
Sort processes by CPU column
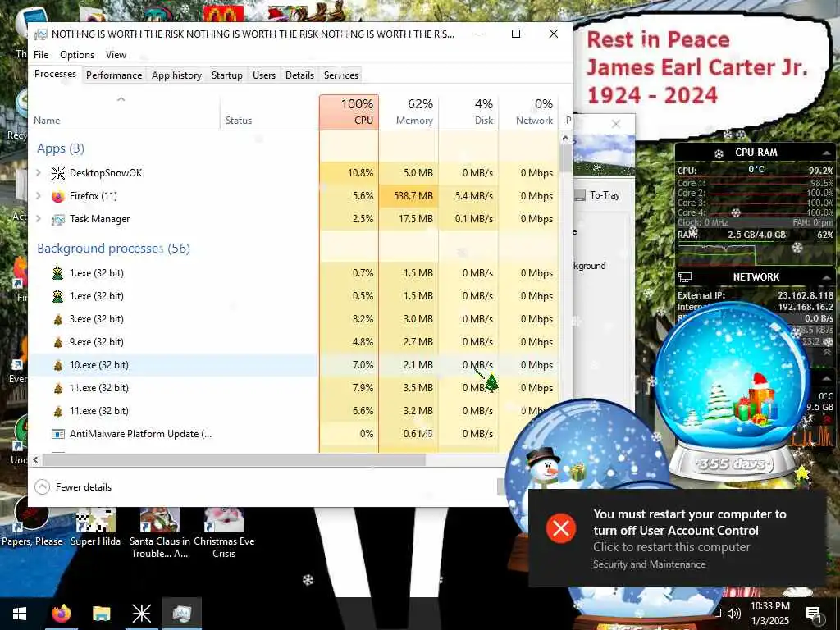point(349,112)
